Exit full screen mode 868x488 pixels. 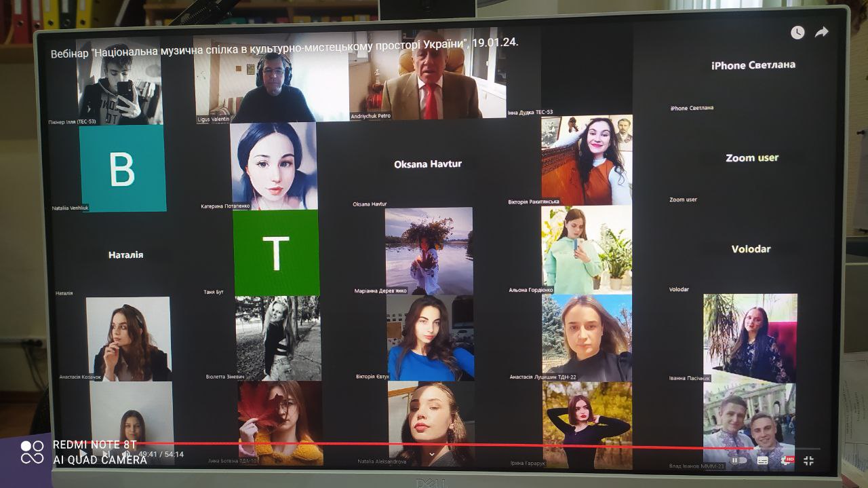[x=808, y=460]
